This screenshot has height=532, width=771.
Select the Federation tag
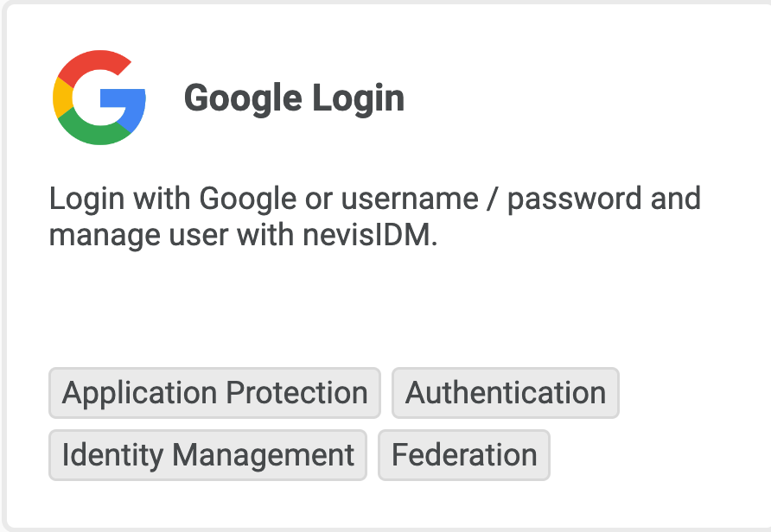(x=464, y=455)
